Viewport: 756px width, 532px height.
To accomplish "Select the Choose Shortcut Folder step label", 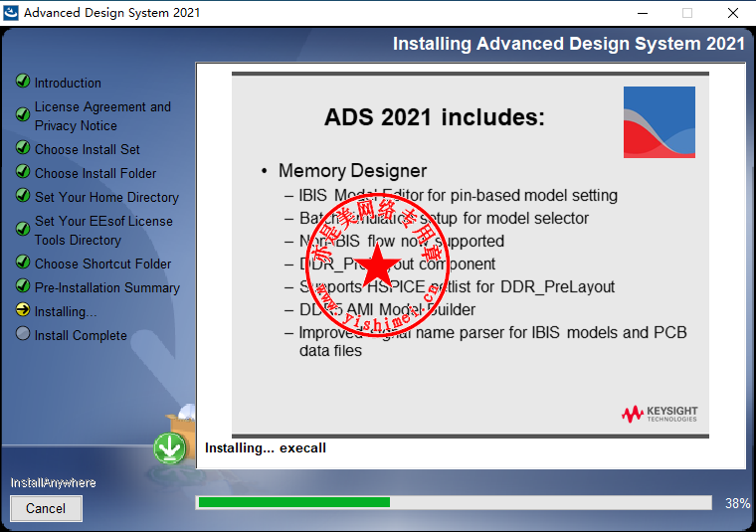I will tap(102, 265).
